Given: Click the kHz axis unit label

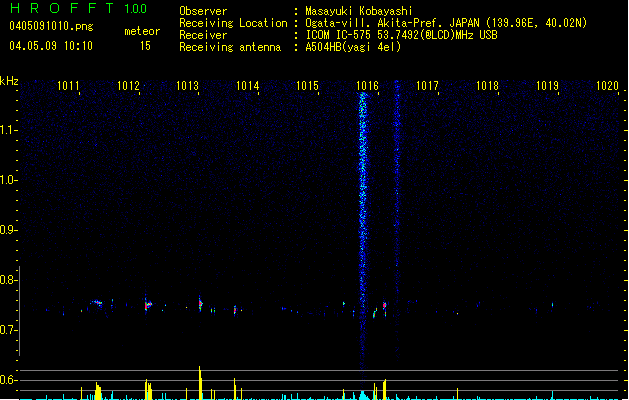Looking at the screenshot, I should click(x=9, y=81).
